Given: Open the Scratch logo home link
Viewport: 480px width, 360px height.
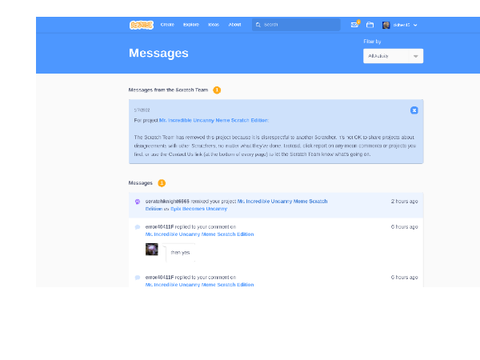Looking at the screenshot, I should click(x=141, y=25).
